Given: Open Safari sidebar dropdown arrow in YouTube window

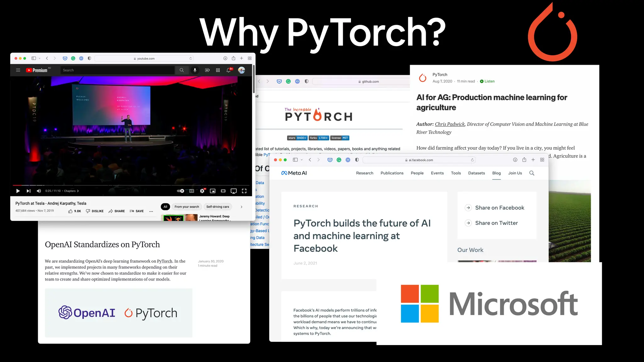Looking at the screenshot, I should point(40,58).
